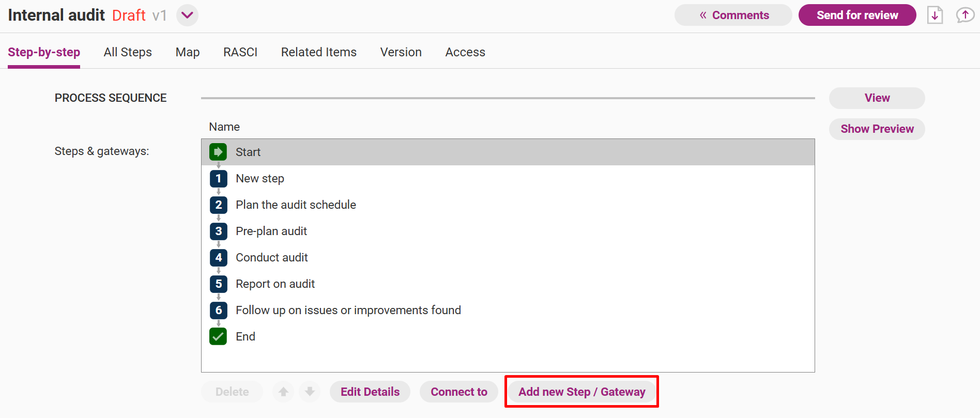
Task: Select the Start row text
Action: click(248, 152)
